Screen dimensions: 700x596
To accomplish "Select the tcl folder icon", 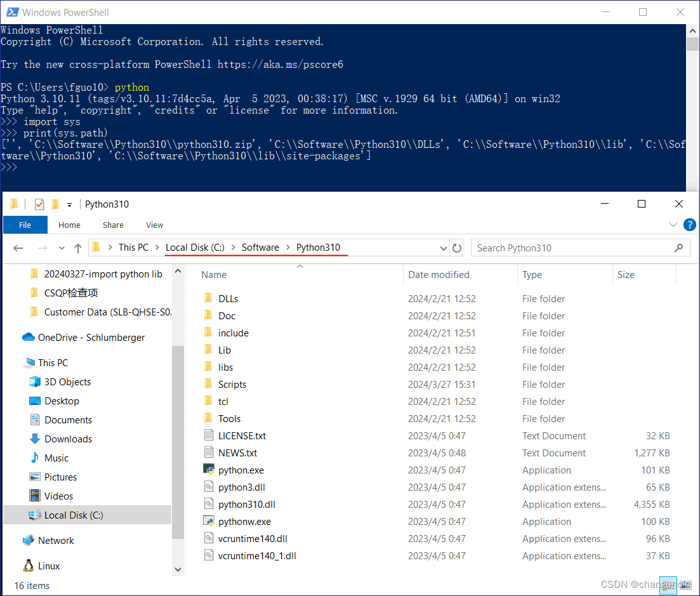I will tap(208, 401).
